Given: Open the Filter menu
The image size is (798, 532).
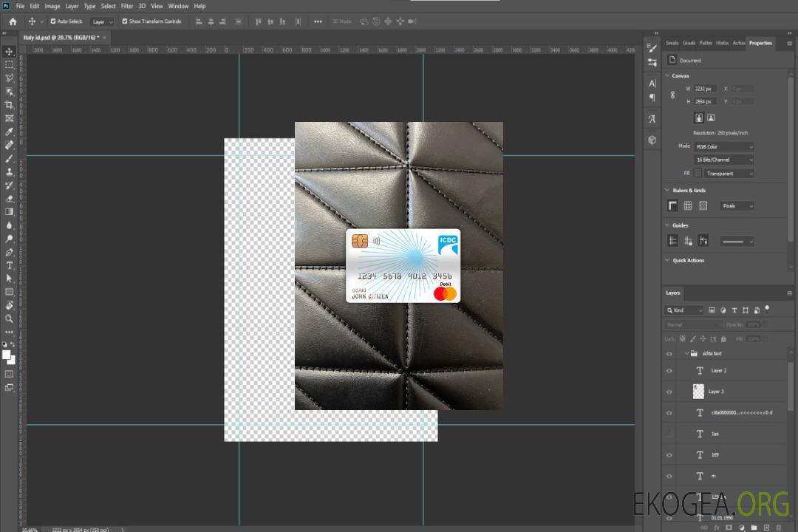Looking at the screenshot, I should pos(127,6).
